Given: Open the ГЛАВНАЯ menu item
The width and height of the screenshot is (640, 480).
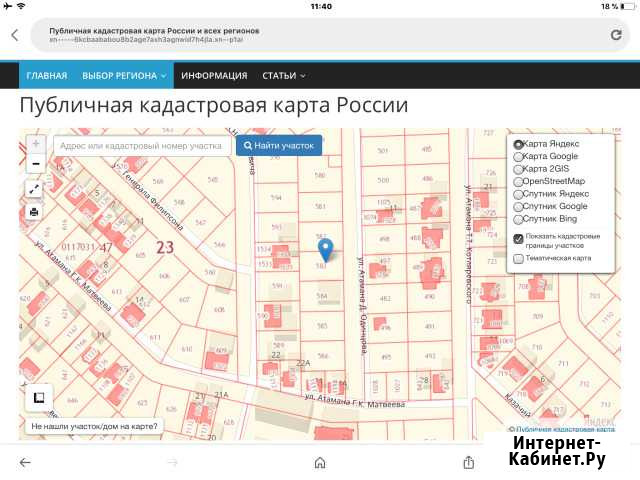Looking at the screenshot, I should point(47,76).
